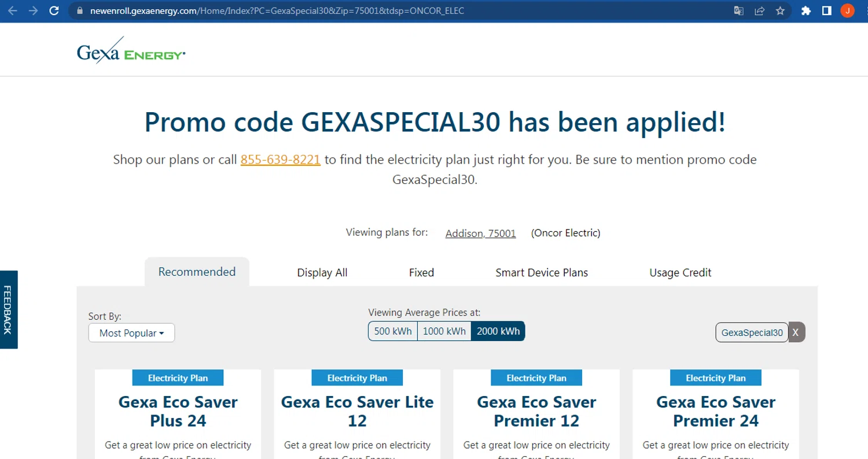Click the browser back arrow

point(12,10)
